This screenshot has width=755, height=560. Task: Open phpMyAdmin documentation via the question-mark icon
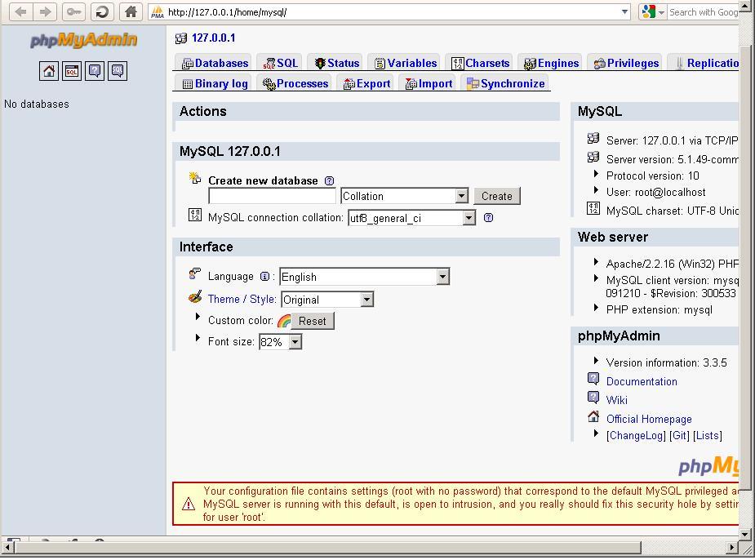pos(95,71)
